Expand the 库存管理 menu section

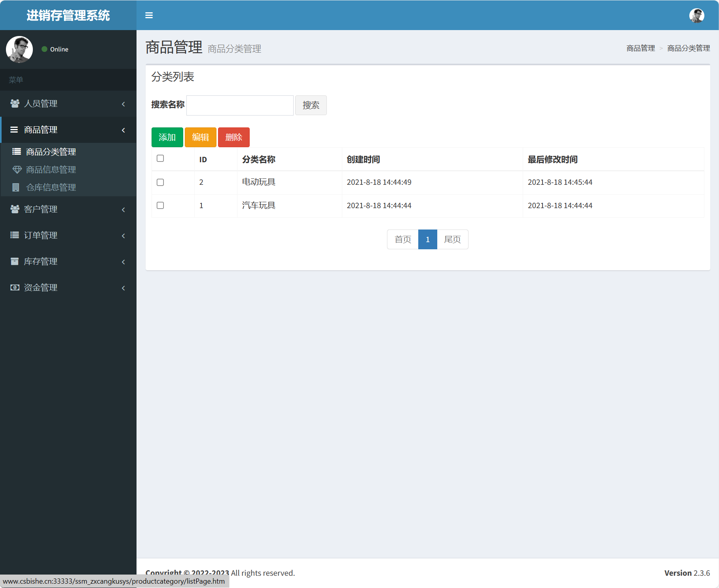pyautogui.click(x=123, y=262)
